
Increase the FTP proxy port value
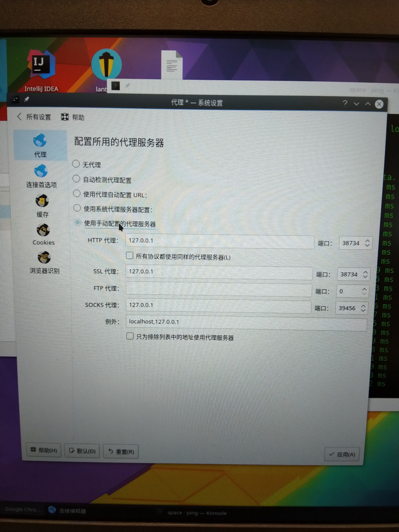point(364,289)
